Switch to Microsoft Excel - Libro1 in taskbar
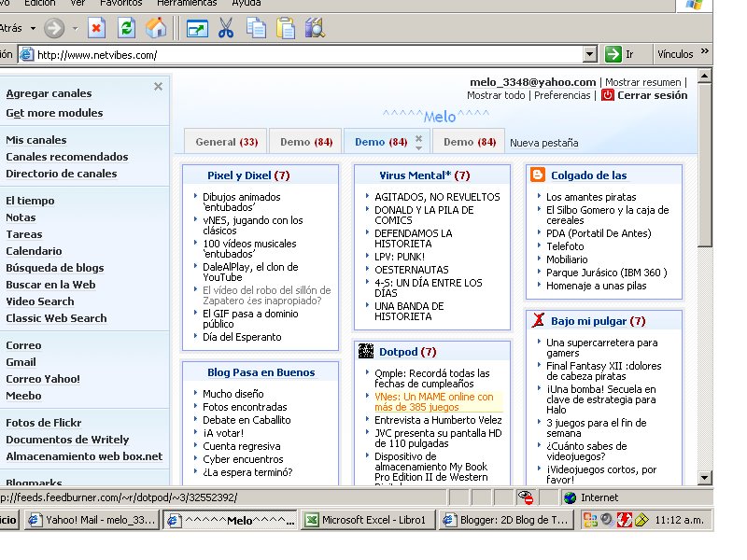 (x=368, y=520)
